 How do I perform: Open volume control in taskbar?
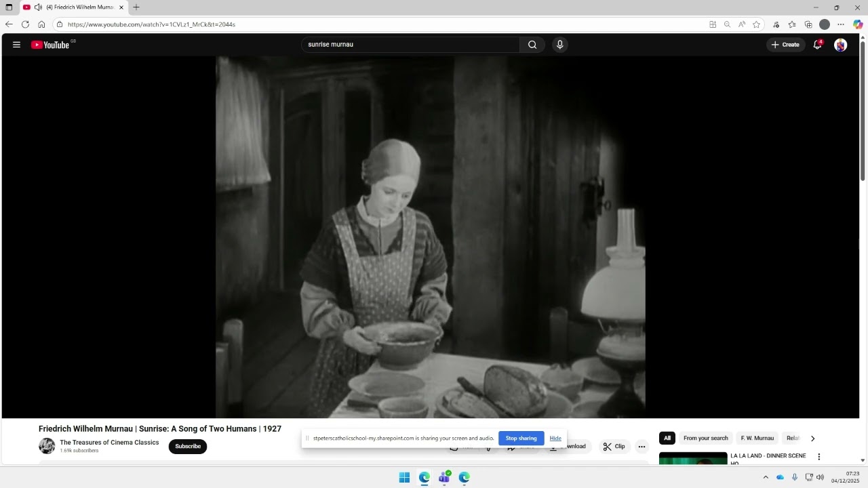point(820,478)
